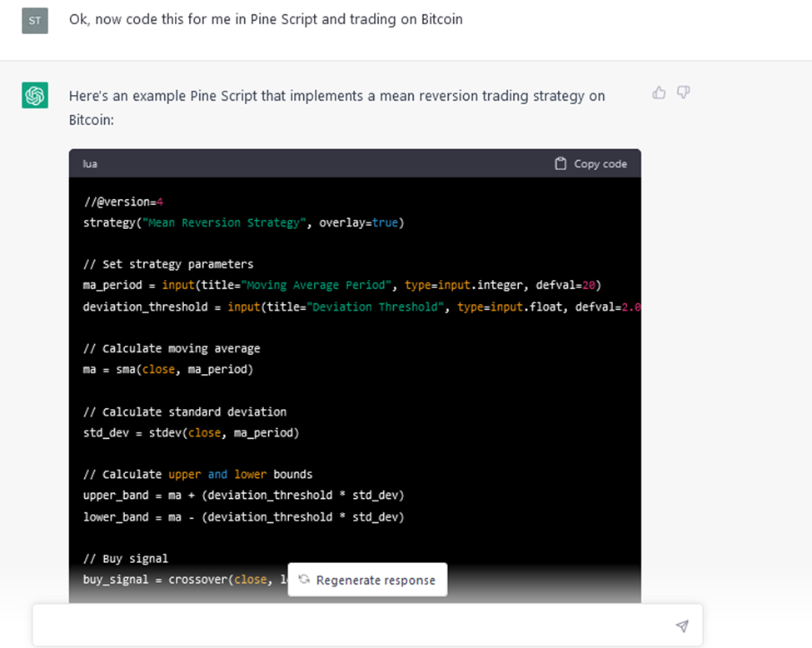
Task: Click the deviation_threshold input code line
Action: 362,307
